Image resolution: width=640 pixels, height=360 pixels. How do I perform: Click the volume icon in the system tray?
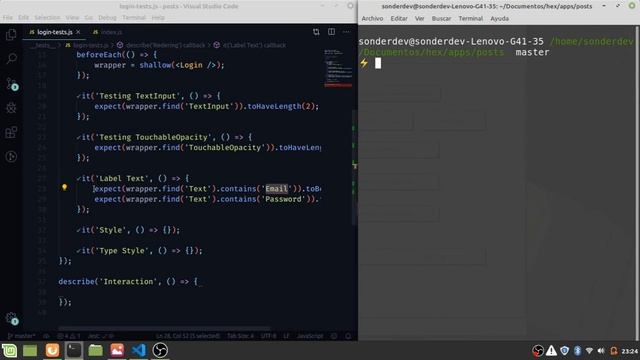601,351
